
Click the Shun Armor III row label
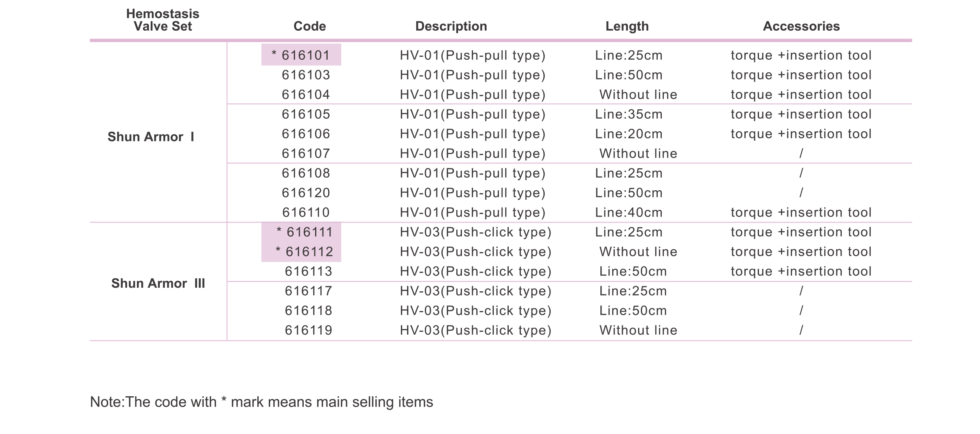(158, 283)
